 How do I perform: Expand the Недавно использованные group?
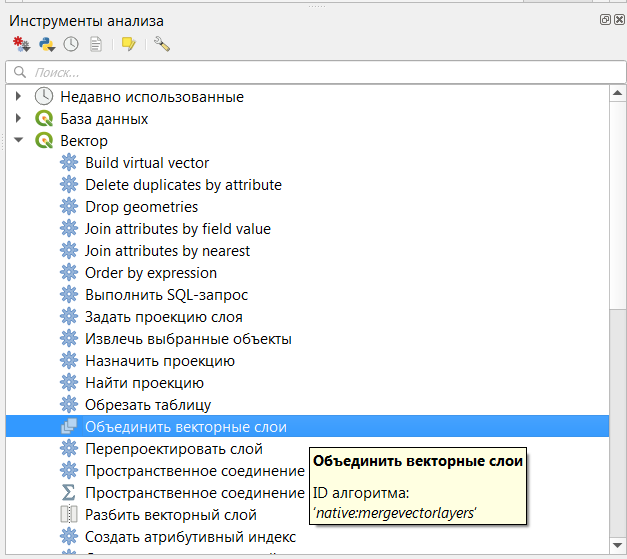click(x=18, y=97)
